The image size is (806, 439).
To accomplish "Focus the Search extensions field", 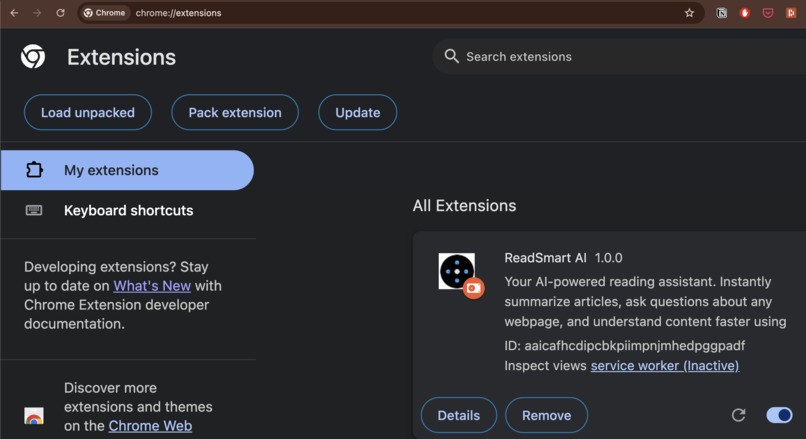I will 619,57.
